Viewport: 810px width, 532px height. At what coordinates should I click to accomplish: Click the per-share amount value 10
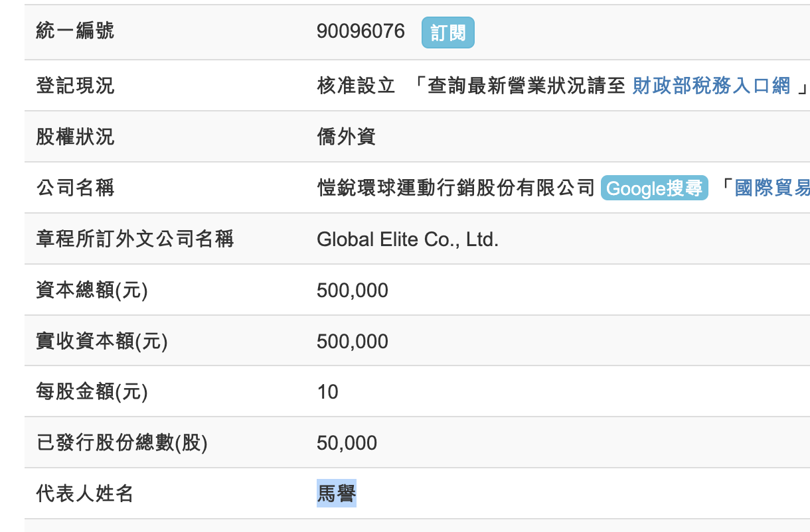(328, 392)
